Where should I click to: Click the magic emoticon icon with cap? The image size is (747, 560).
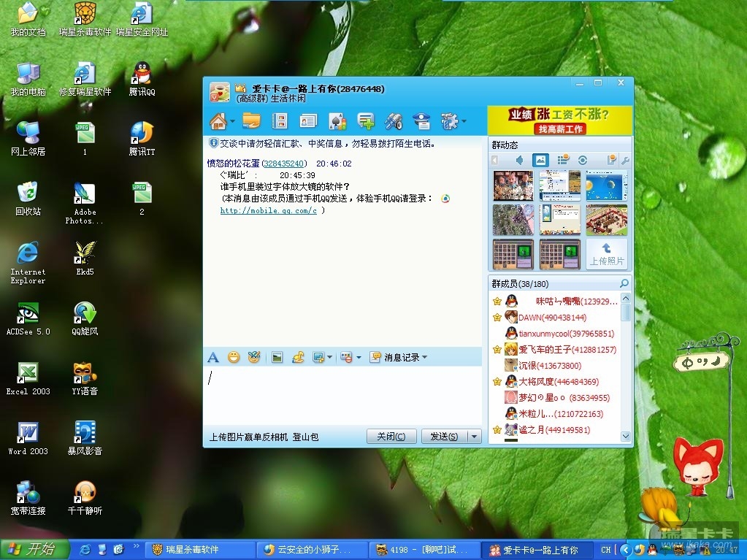(254, 357)
